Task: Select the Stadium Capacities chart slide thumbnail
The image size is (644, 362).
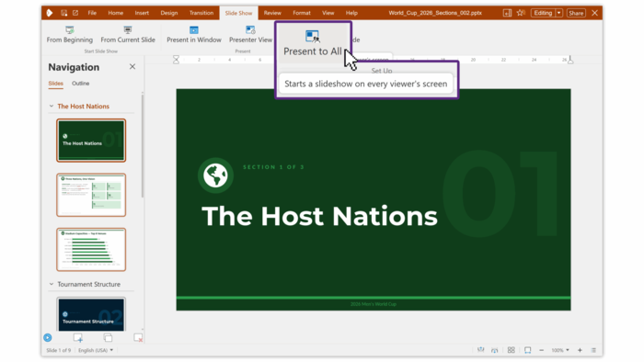Action: [x=91, y=250]
